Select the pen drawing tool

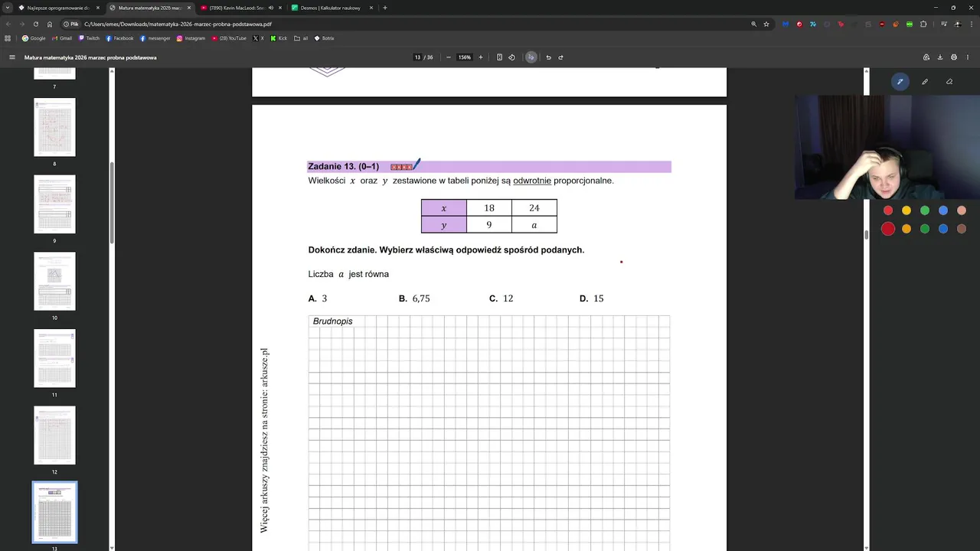point(900,82)
